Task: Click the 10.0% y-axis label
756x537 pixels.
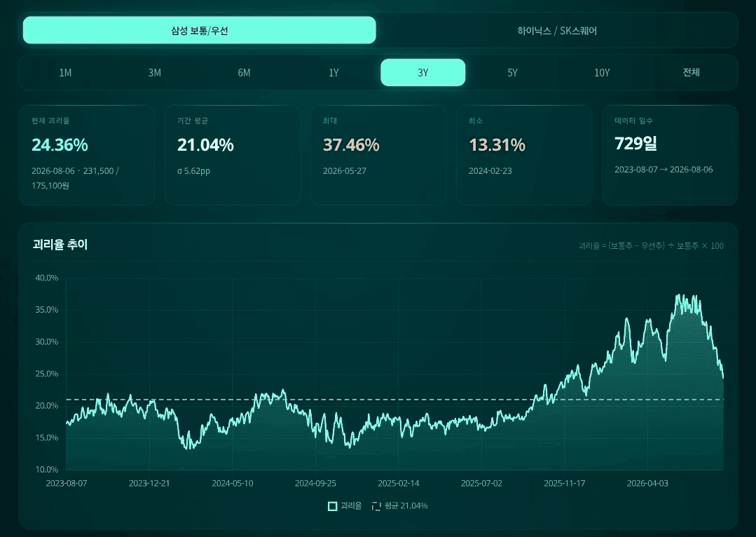Action: (x=47, y=470)
